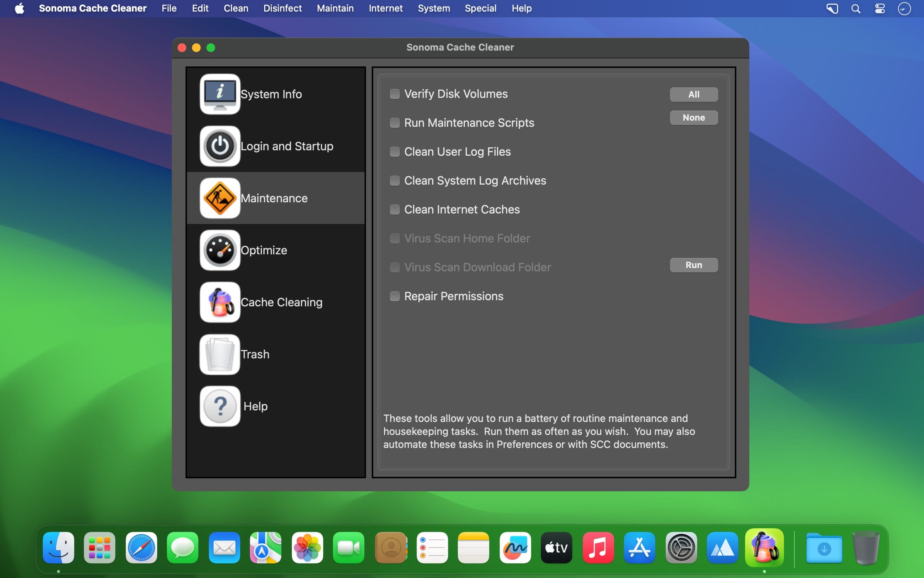
Task: Toggle the Clean System Log Archives checkbox
Action: (395, 180)
